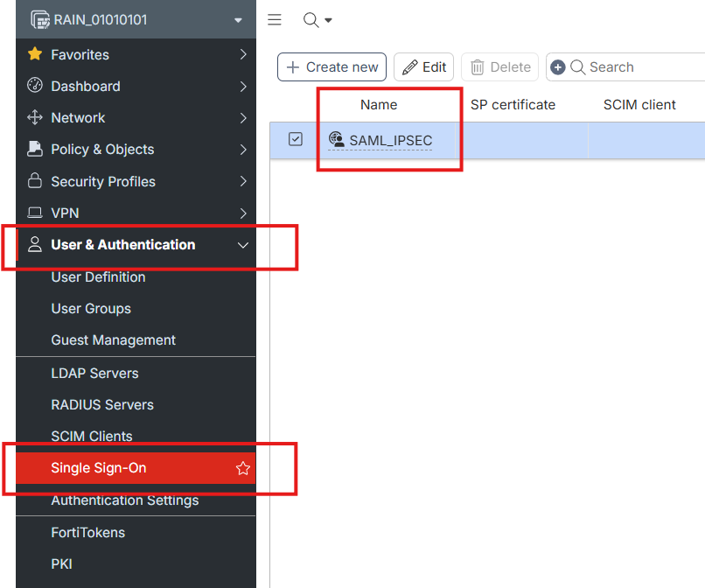Click the add filter plus icon

point(557,67)
